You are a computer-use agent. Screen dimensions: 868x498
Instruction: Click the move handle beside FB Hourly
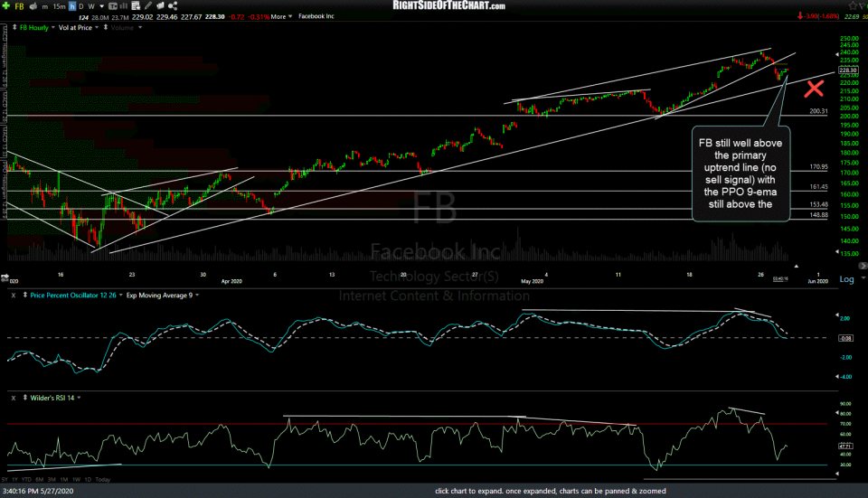14,27
